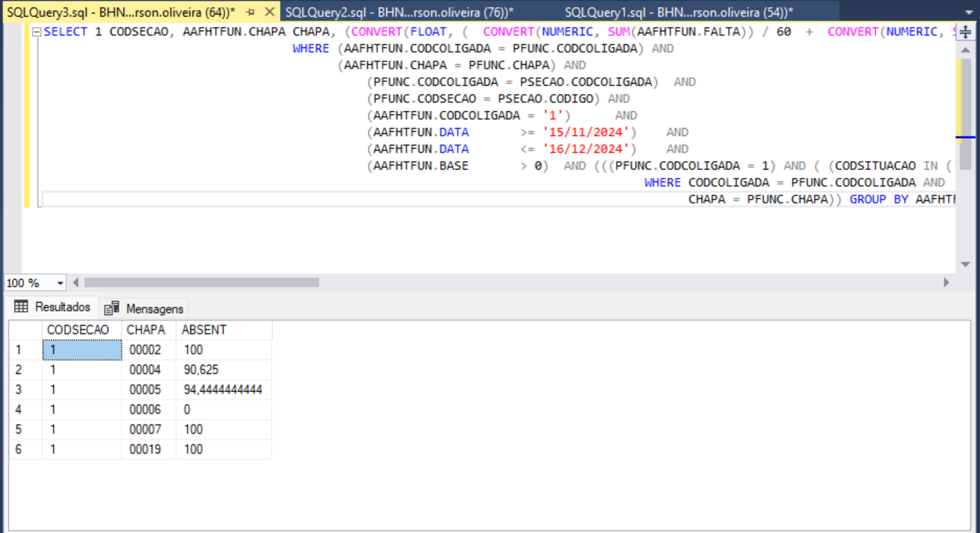
Task: Click the CODSECAO cell in row 4
Action: pyautogui.click(x=82, y=409)
